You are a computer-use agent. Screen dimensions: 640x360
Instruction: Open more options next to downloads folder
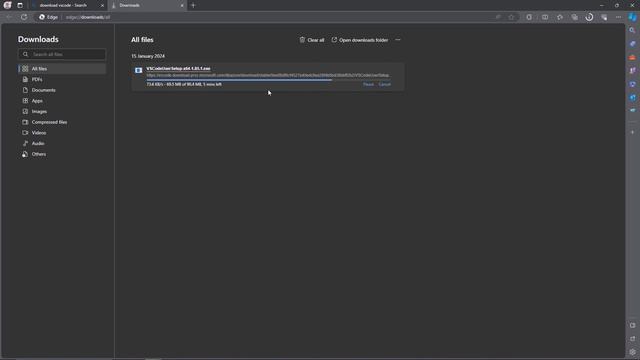click(x=398, y=40)
